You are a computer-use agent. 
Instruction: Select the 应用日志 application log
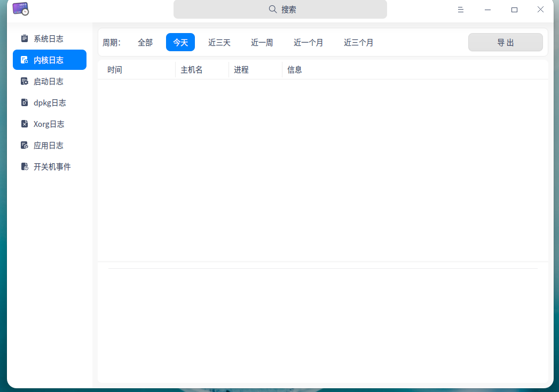pos(49,145)
